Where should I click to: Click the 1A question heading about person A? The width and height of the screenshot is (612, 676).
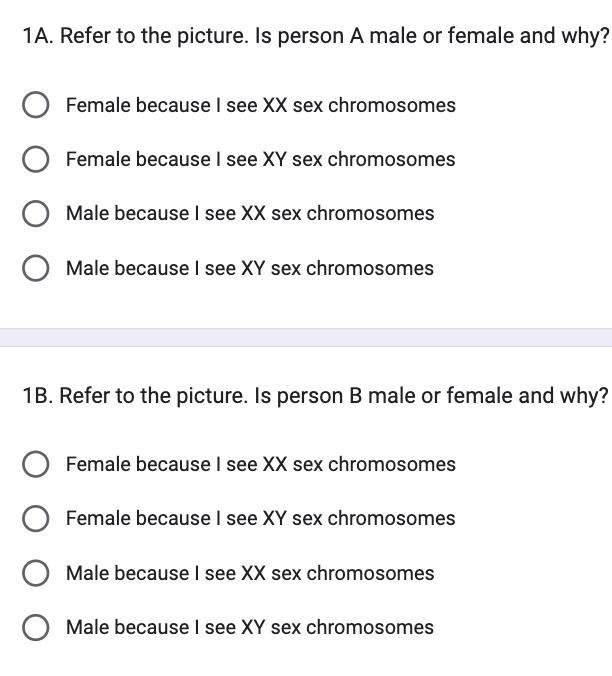[x=315, y=37]
